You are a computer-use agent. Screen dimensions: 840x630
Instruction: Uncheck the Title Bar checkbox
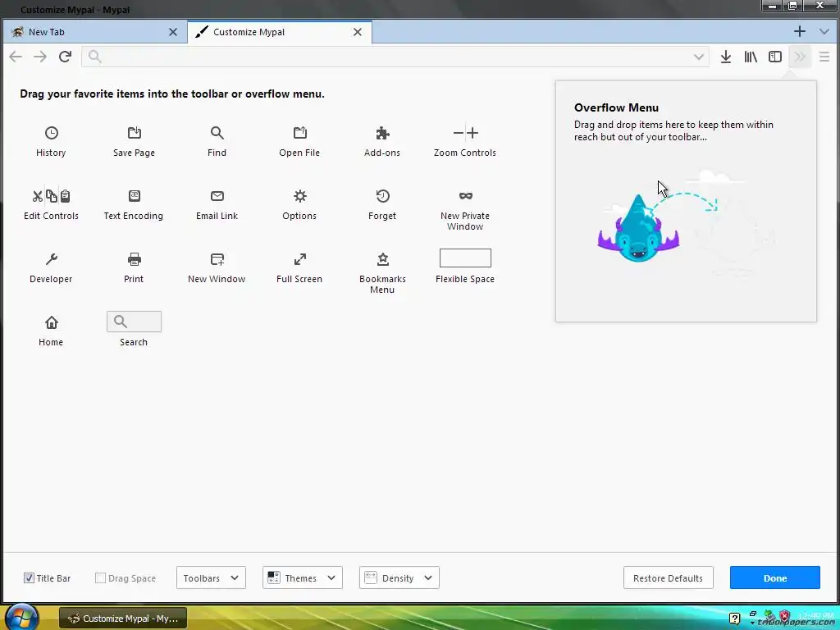29,578
